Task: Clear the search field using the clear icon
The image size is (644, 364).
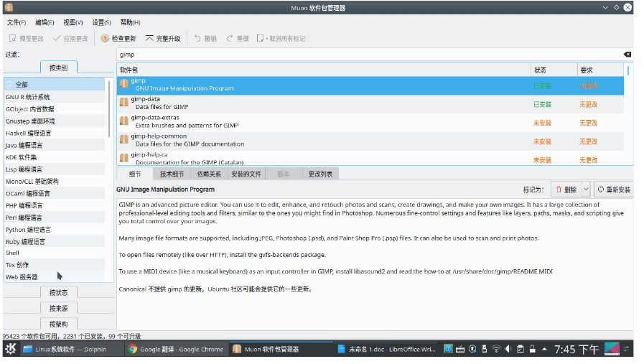Action: click(627, 55)
